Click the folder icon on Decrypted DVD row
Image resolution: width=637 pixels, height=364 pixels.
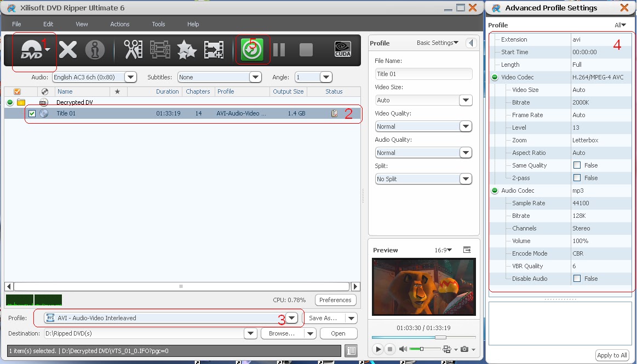21,102
